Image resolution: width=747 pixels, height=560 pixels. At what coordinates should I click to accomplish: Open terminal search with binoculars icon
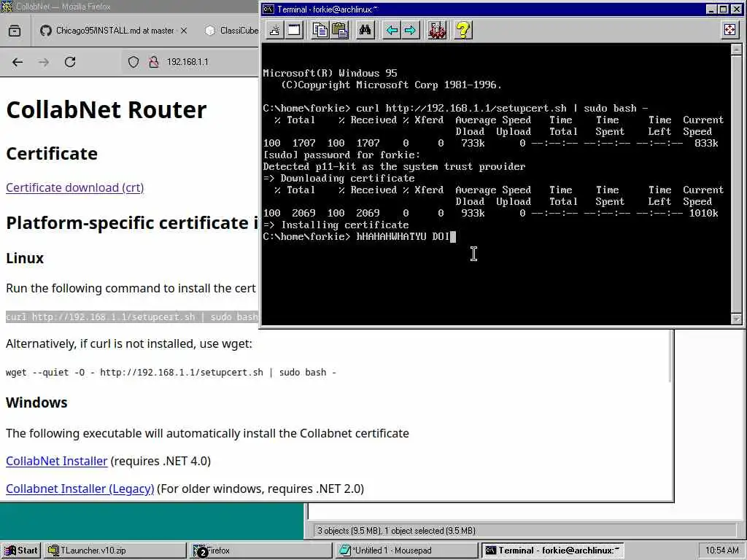tap(365, 31)
